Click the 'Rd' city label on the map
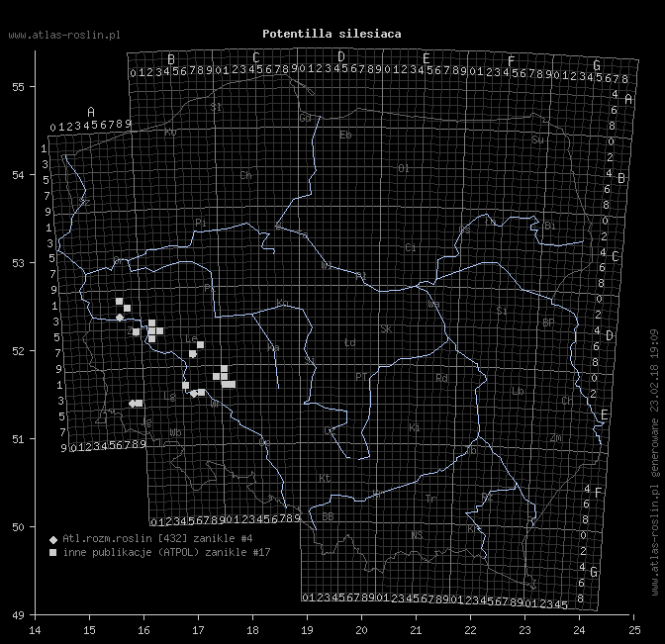Screen dimensions: 665x644 coord(441,378)
